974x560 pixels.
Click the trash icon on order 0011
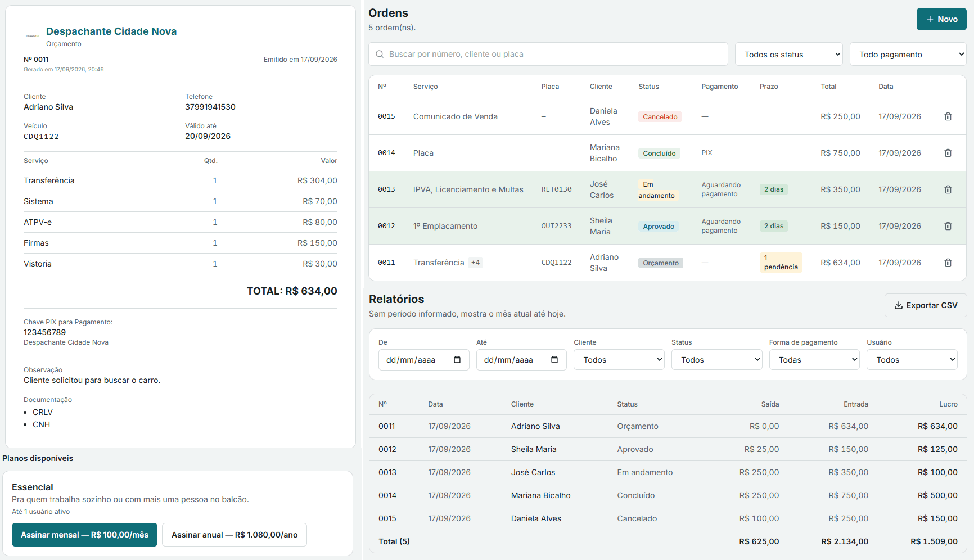(x=948, y=263)
